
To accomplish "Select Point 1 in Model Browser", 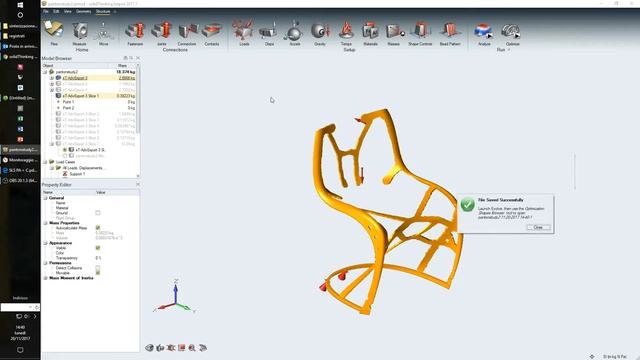I will [68, 102].
